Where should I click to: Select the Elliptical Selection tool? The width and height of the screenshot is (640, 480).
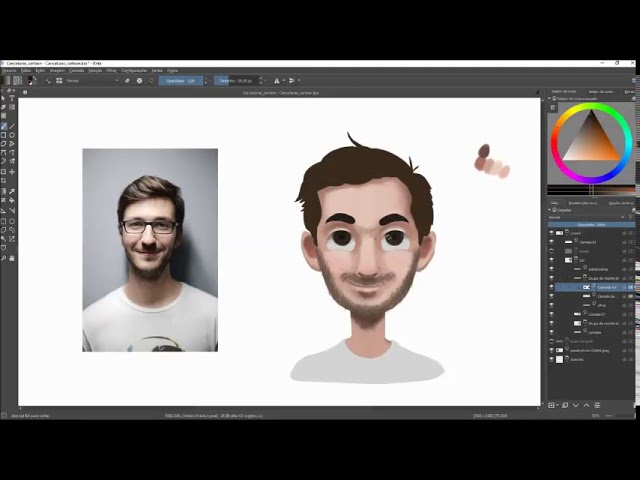pos(12,221)
